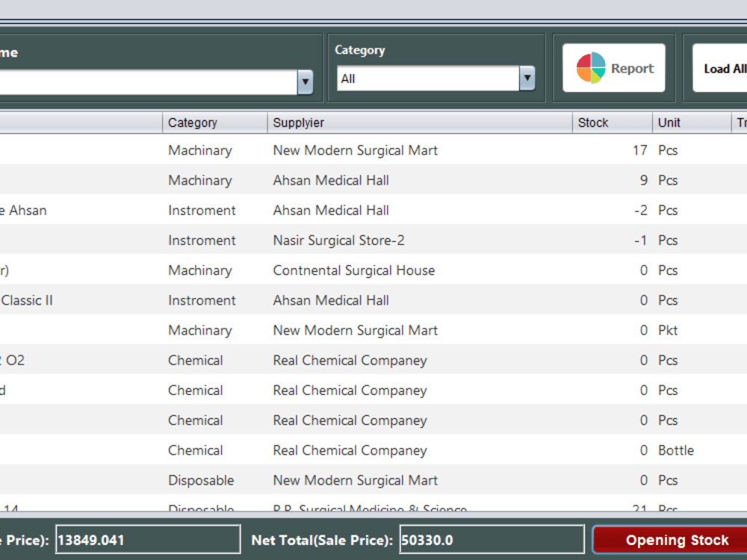
Task: Sort by the Unit column header
Action: [x=692, y=122]
